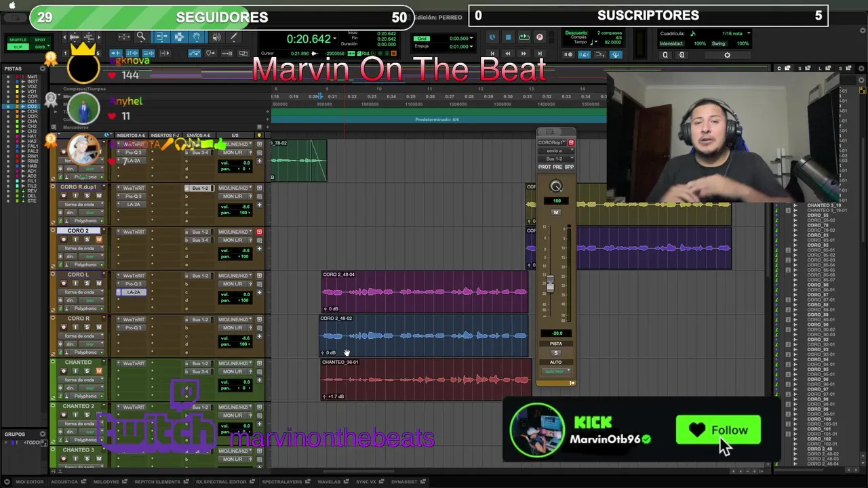Open main counter format dropdown arrow
The height and width of the screenshot is (488, 868).
coord(334,39)
